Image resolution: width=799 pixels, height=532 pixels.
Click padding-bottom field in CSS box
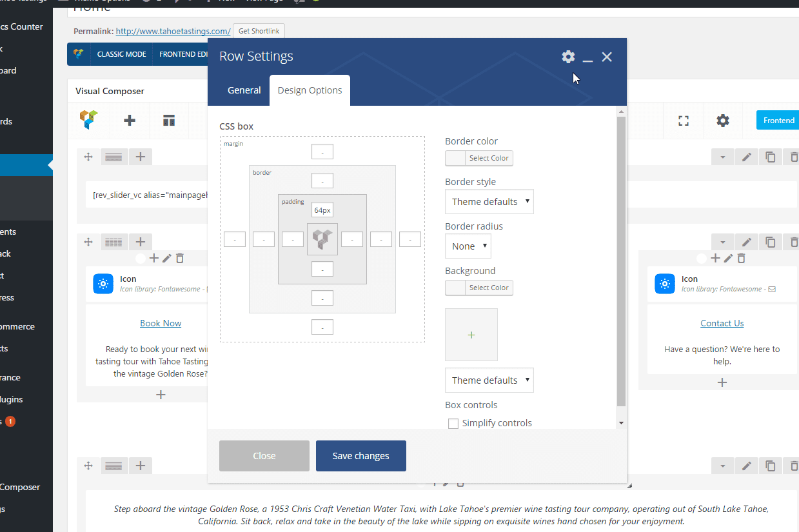[322, 269]
